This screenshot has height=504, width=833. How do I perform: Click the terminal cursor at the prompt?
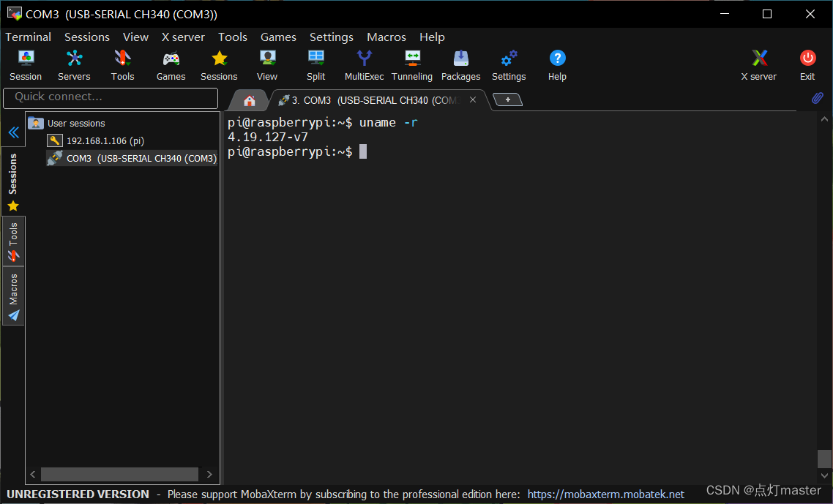click(x=363, y=152)
